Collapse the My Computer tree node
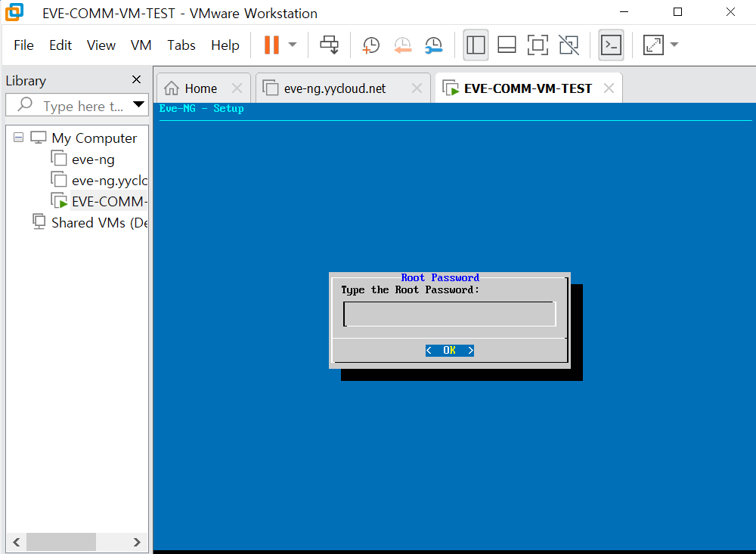 [x=18, y=138]
